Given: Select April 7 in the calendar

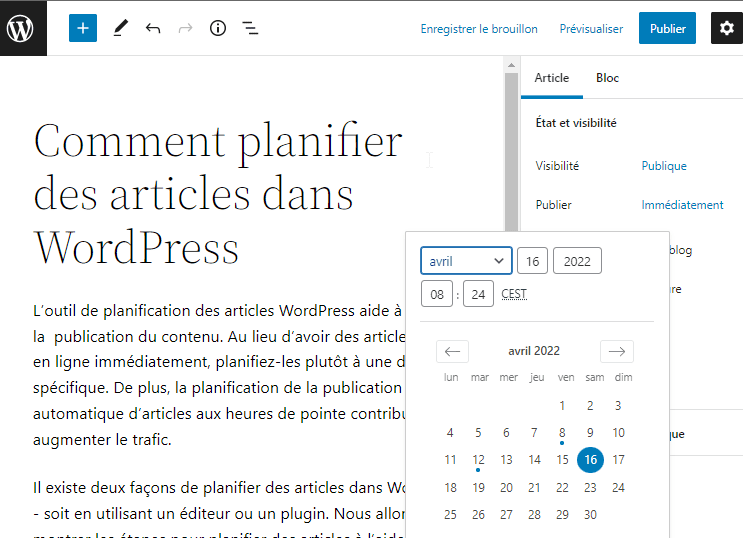Looking at the screenshot, I should coord(534,433).
